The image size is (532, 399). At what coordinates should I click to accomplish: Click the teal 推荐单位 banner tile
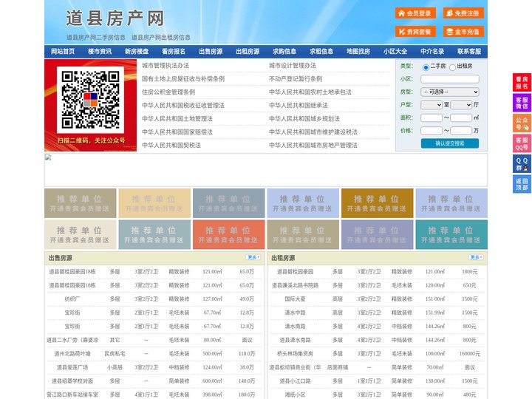click(451, 234)
